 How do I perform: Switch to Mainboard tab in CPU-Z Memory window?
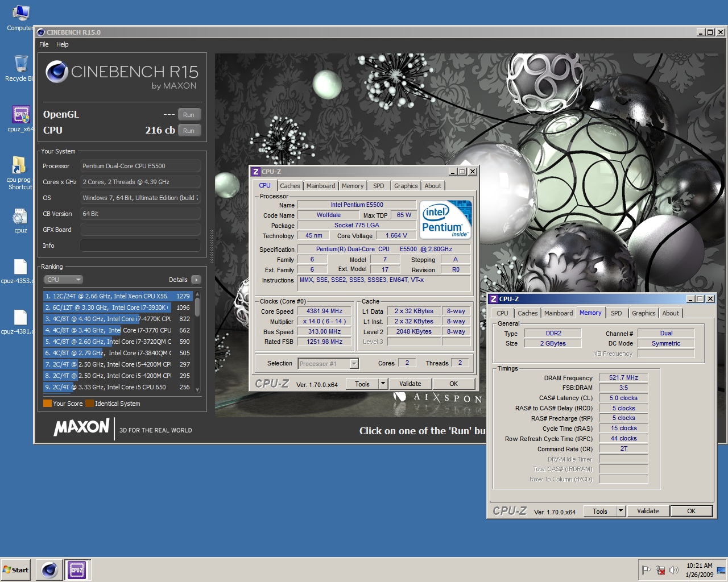pos(559,313)
